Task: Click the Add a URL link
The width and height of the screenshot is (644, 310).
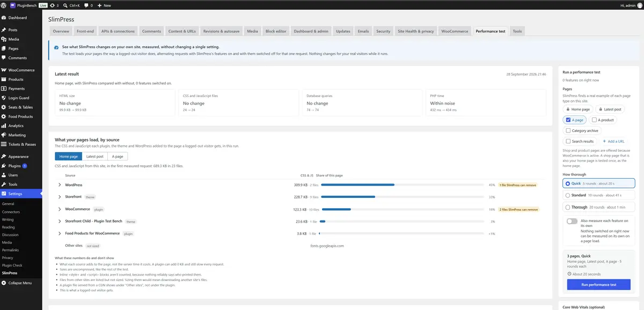Action: [x=613, y=141]
